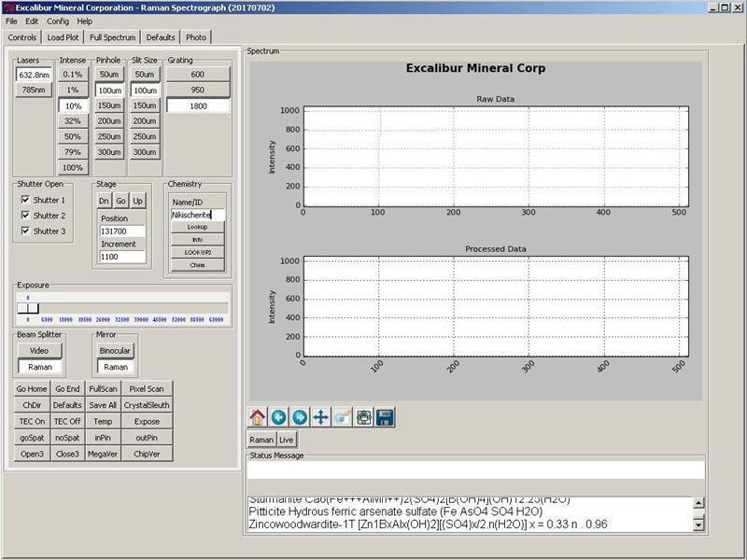The height and width of the screenshot is (560, 747).
Task: Click the Expose button
Action: click(x=147, y=422)
